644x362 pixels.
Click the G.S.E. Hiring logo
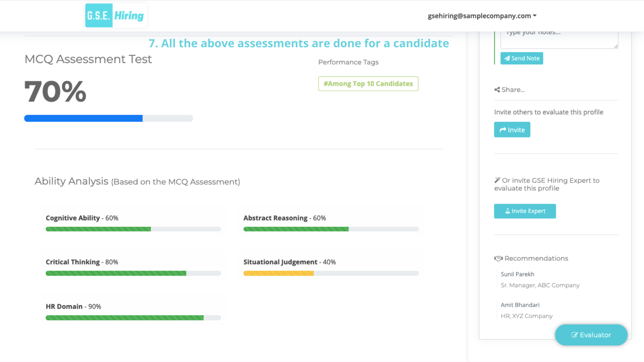115,16
